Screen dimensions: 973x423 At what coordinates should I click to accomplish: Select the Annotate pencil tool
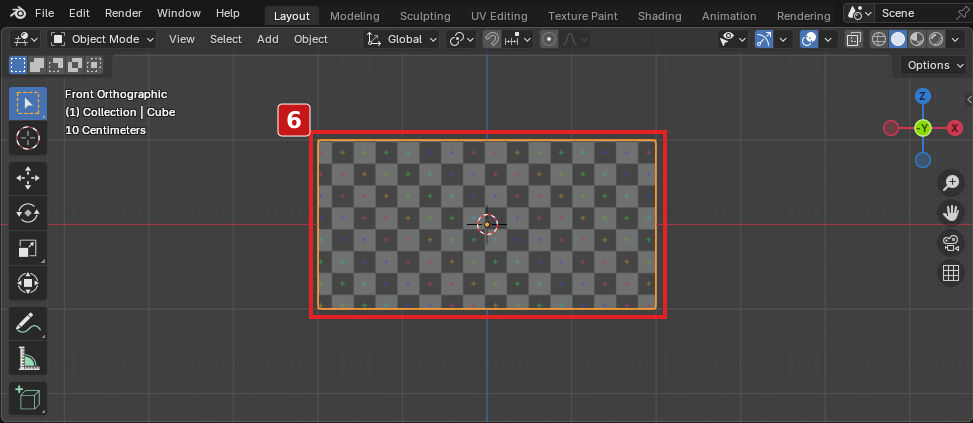tap(27, 324)
